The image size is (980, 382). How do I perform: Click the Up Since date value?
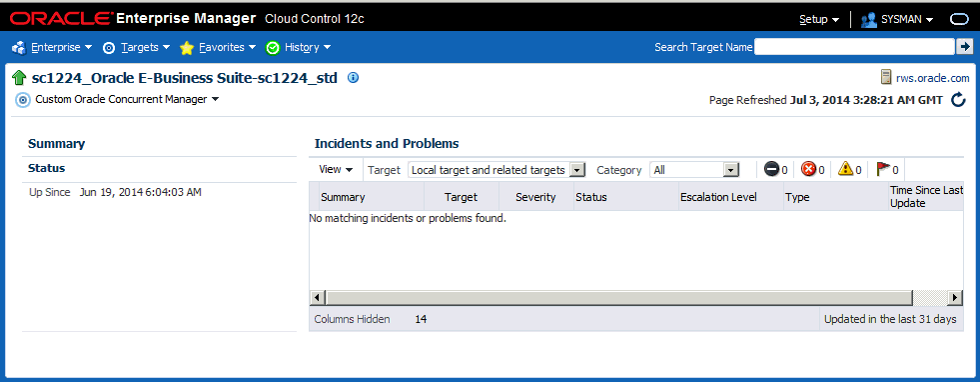[x=141, y=193]
